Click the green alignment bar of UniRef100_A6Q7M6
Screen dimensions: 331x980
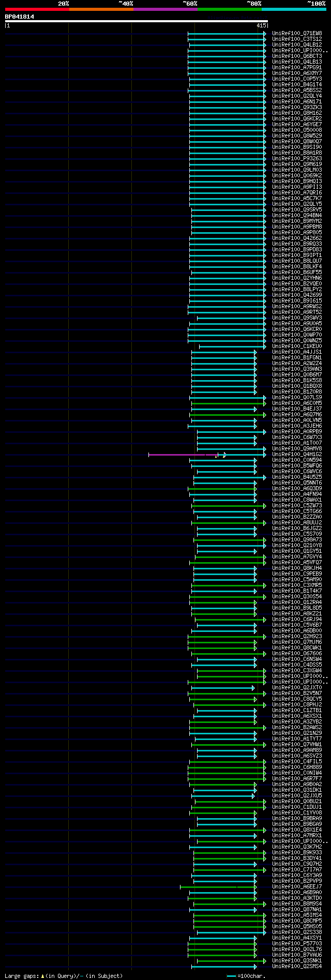(228, 415)
